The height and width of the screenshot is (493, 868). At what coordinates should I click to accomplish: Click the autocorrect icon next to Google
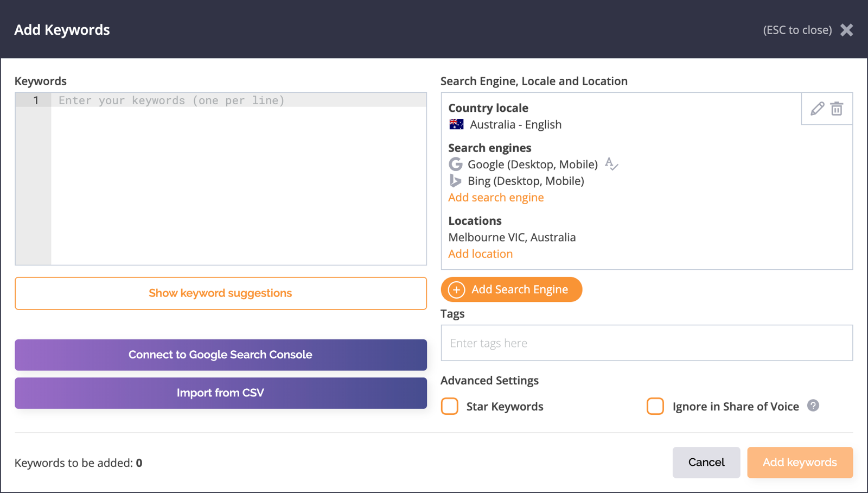pyautogui.click(x=611, y=164)
